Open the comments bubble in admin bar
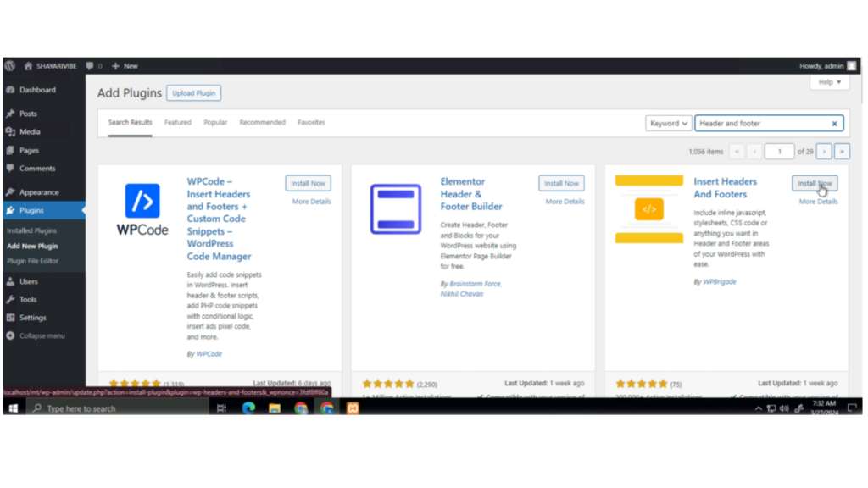Screen dimensions: 868x488 [x=93, y=66]
